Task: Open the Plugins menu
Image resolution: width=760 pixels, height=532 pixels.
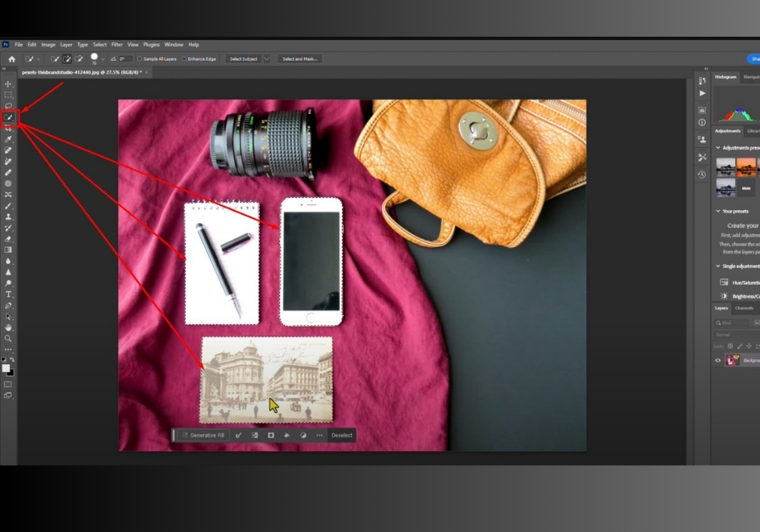Action: coord(152,44)
